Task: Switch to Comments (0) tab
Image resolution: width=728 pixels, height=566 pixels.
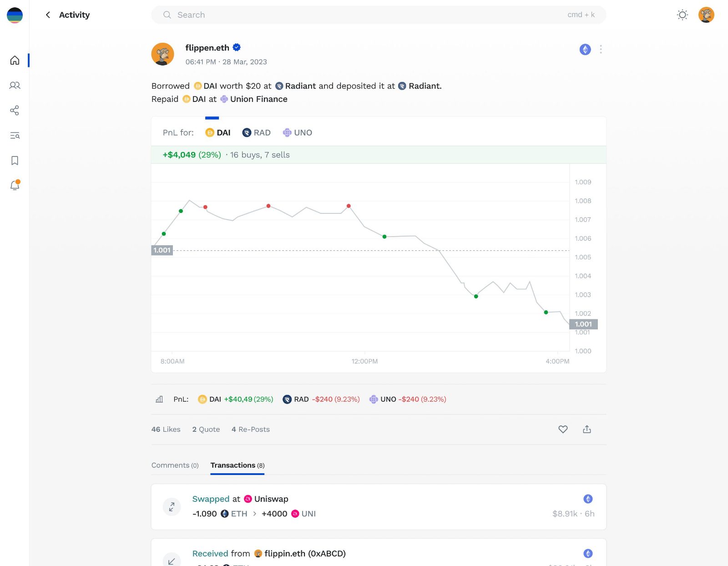Action: [175, 465]
